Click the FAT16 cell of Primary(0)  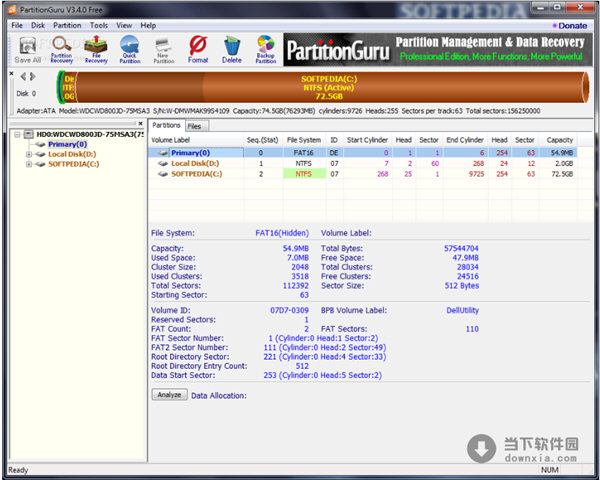click(304, 153)
